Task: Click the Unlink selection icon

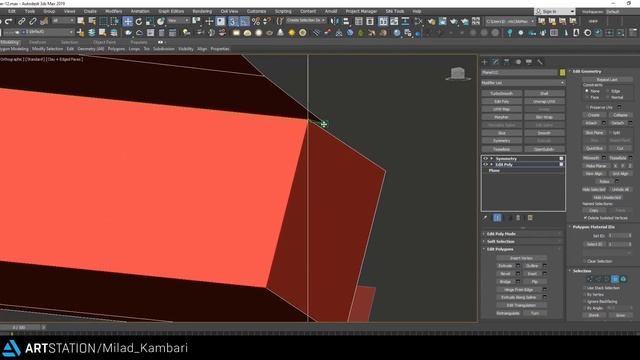Action: (33, 21)
